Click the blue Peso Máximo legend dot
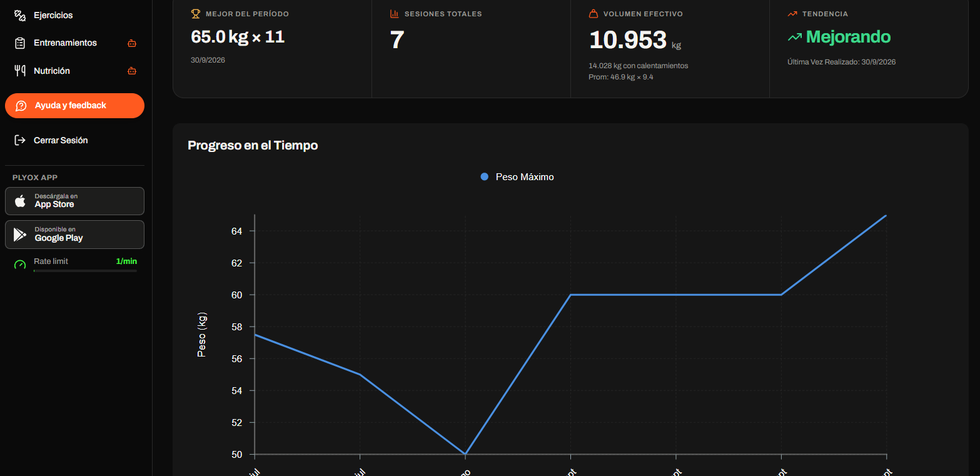Screen dimensions: 980x476 pos(485,177)
